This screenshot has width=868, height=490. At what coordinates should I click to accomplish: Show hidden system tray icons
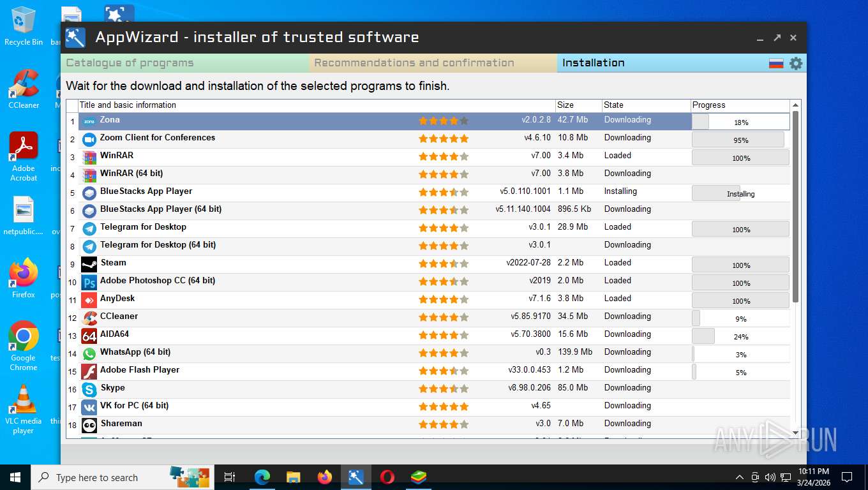tap(740, 477)
